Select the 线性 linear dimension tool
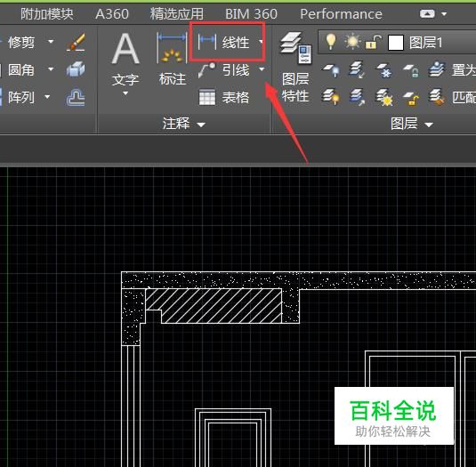 click(x=223, y=42)
